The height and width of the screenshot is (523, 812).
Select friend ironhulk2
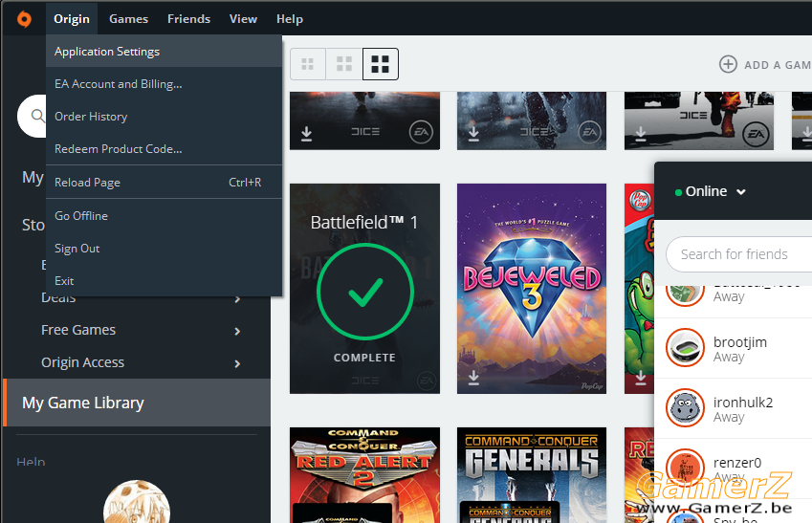click(734, 408)
